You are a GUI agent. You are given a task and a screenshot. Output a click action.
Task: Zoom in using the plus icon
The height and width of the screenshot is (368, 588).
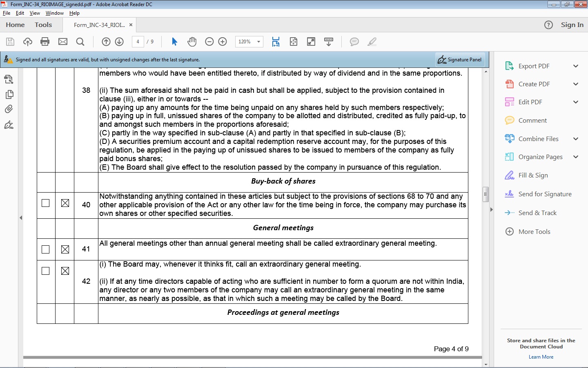[x=223, y=41]
